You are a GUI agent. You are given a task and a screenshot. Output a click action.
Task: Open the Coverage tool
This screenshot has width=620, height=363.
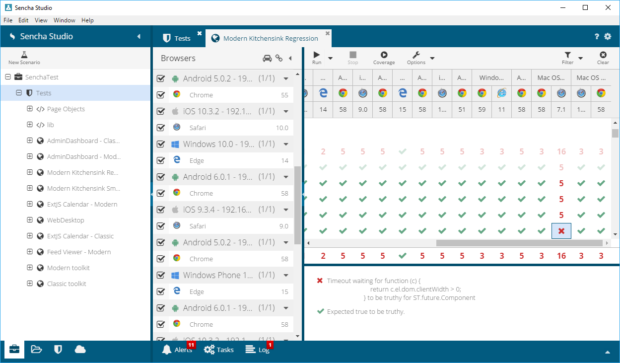coord(384,57)
